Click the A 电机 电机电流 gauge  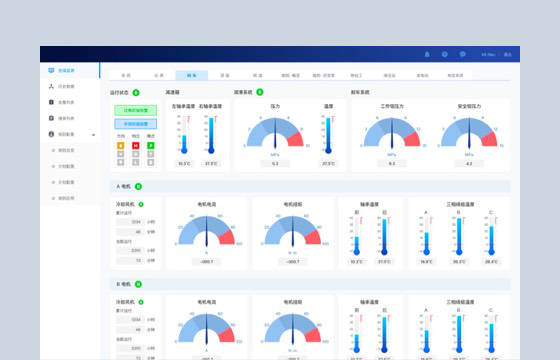[x=206, y=230]
